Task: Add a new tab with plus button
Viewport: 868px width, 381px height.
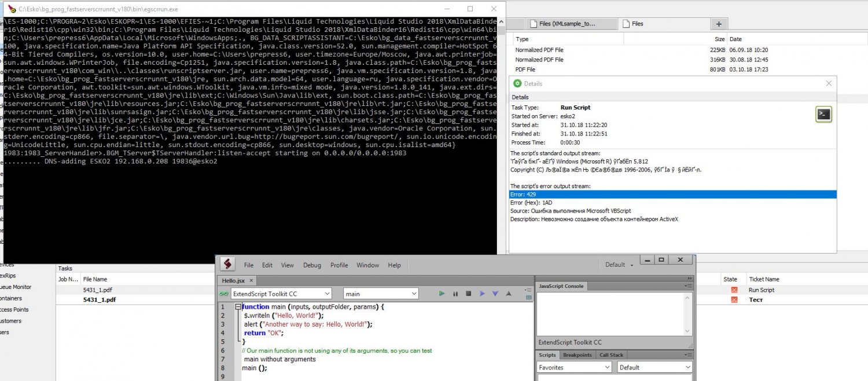Action: pyautogui.click(x=719, y=24)
